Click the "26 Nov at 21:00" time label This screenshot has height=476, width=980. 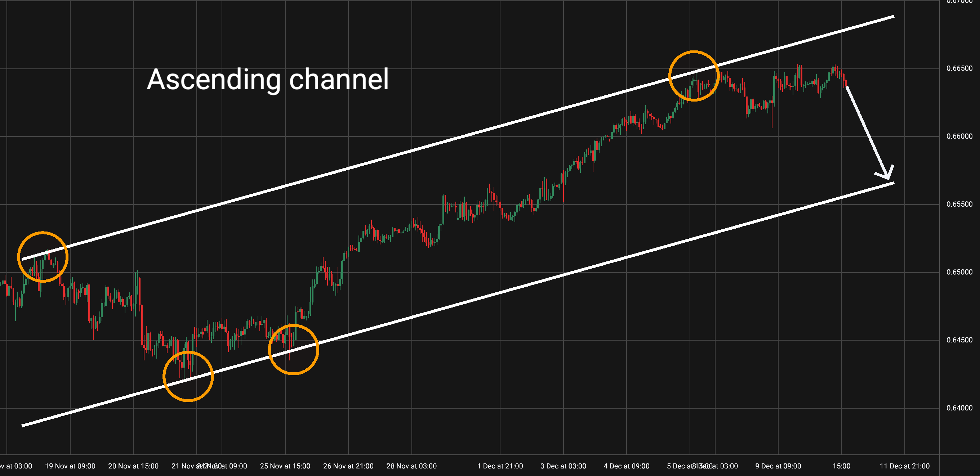point(348,466)
